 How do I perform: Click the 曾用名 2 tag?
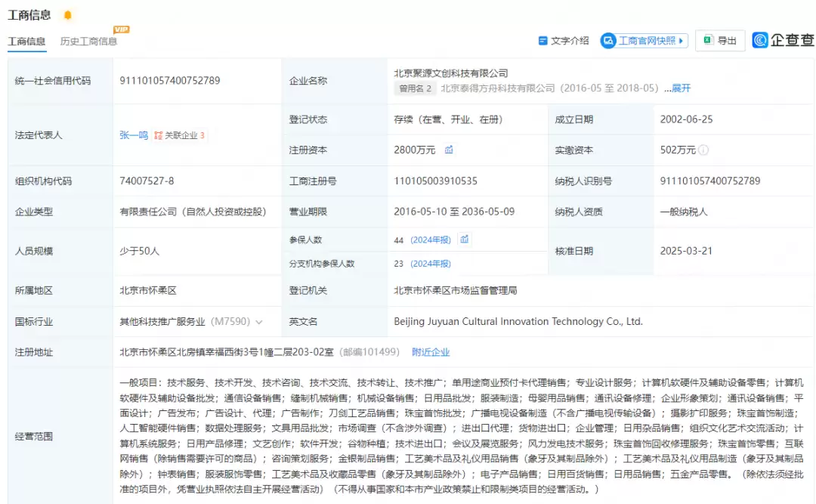point(415,88)
